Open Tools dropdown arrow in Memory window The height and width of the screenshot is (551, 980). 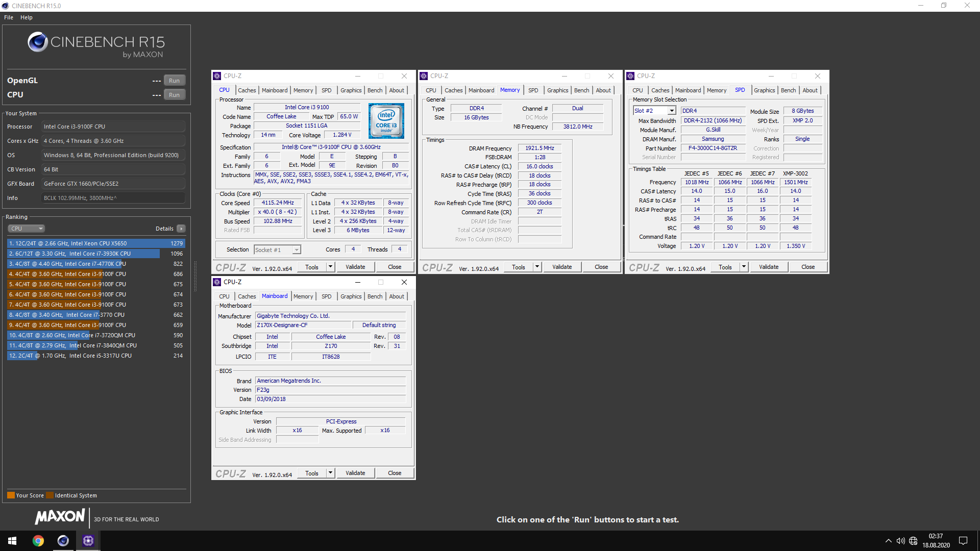(x=537, y=267)
